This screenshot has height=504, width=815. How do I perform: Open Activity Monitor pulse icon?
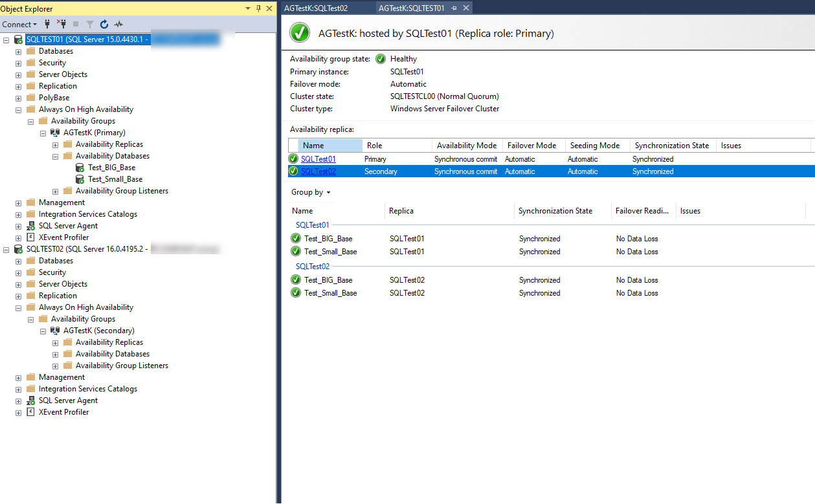pos(118,24)
